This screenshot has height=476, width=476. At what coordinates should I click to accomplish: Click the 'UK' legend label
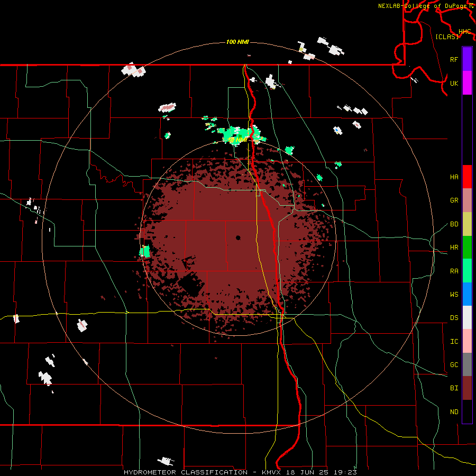click(454, 83)
